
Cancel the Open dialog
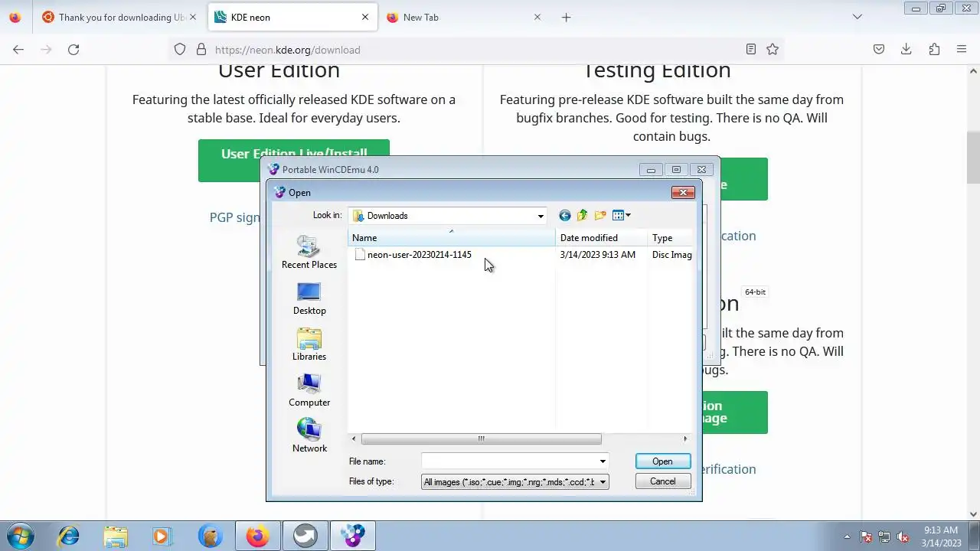click(662, 481)
